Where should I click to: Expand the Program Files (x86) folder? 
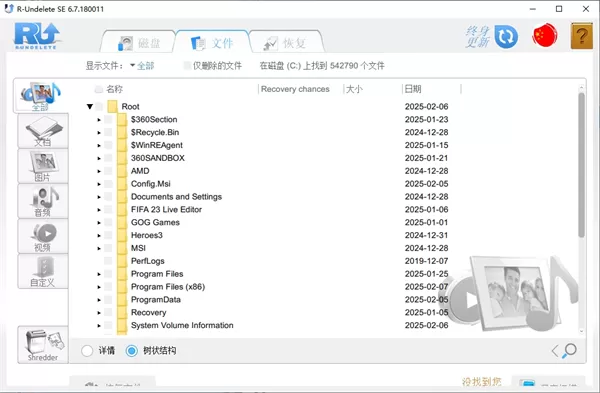[99, 287]
